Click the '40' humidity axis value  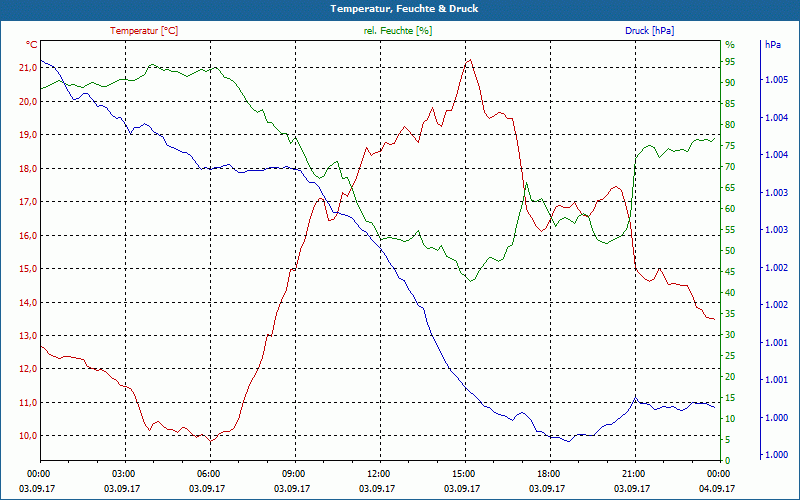coord(730,293)
